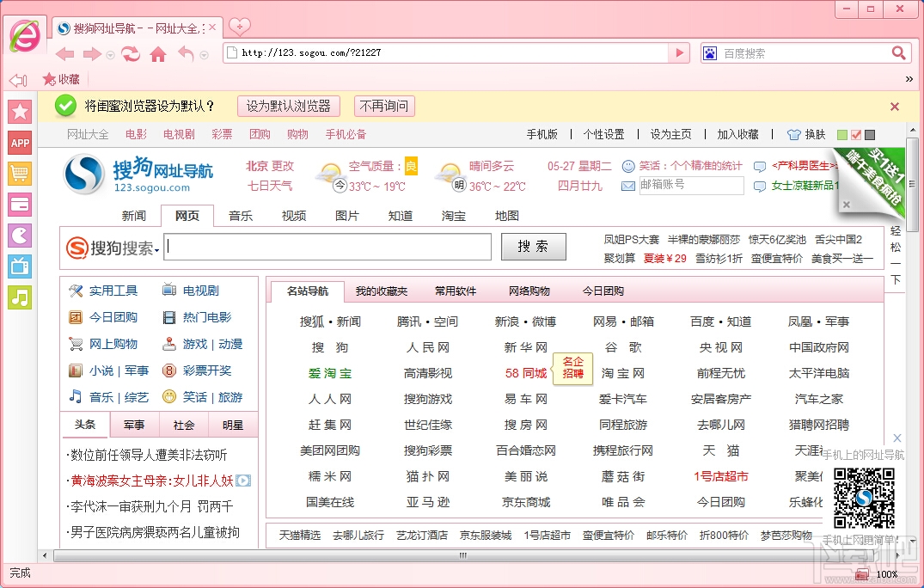Image resolution: width=924 pixels, height=588 pixels.
Task: Switch to the 明星 news tab
Action: 233,425
